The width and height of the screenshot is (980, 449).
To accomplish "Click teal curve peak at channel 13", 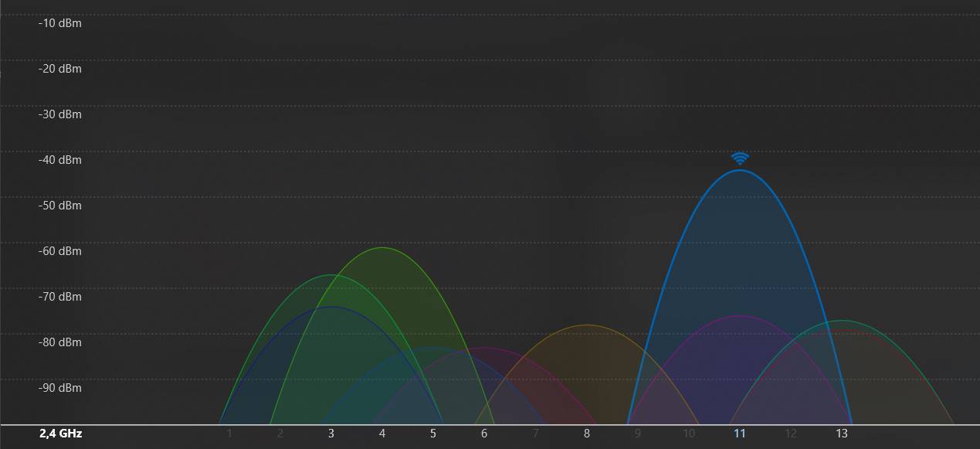I will (x=842, y=321).
